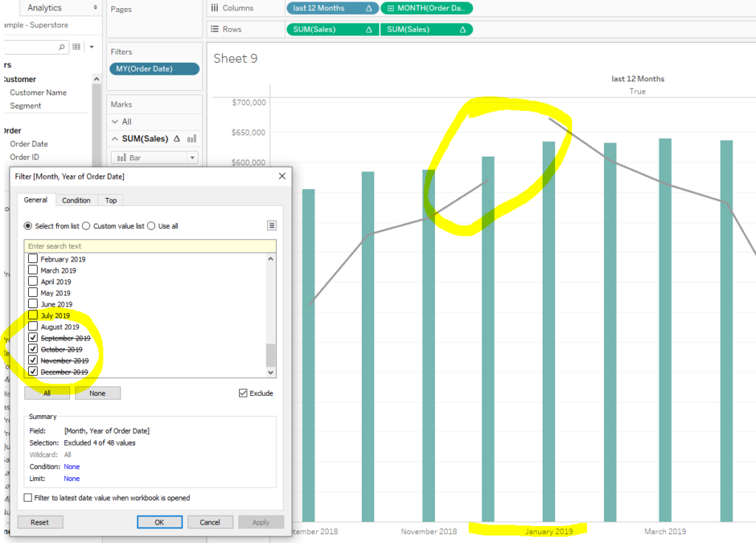This screenshot has width=756, height=543.
Task: Uncheck the December 2019 checkbox
Action: (32, 371)
